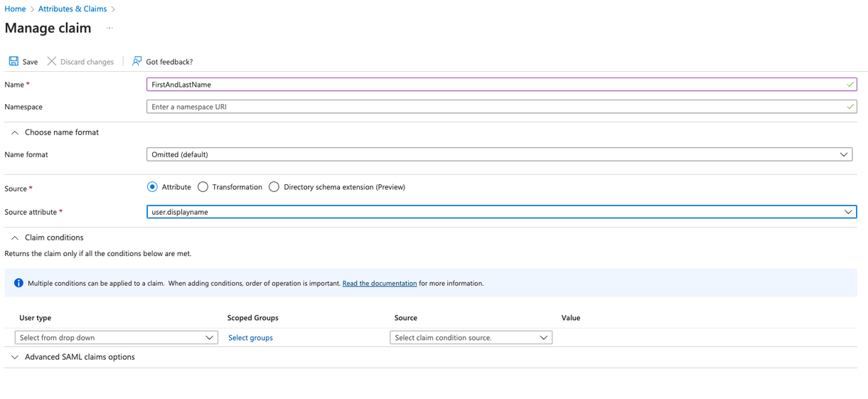Screen dimensions: 868x399
Task: Click the Discard changes X icon
Action: (x=52, y=61)
